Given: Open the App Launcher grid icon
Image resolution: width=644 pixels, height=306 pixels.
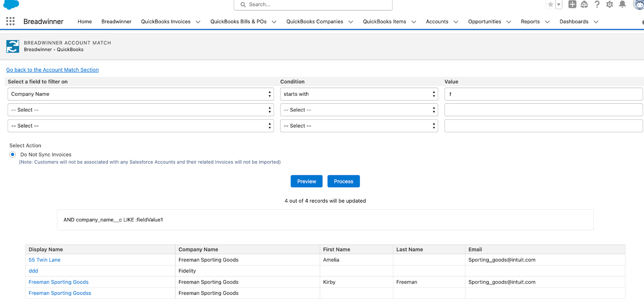Looking at the screenshot, I should tap(10, 21).
